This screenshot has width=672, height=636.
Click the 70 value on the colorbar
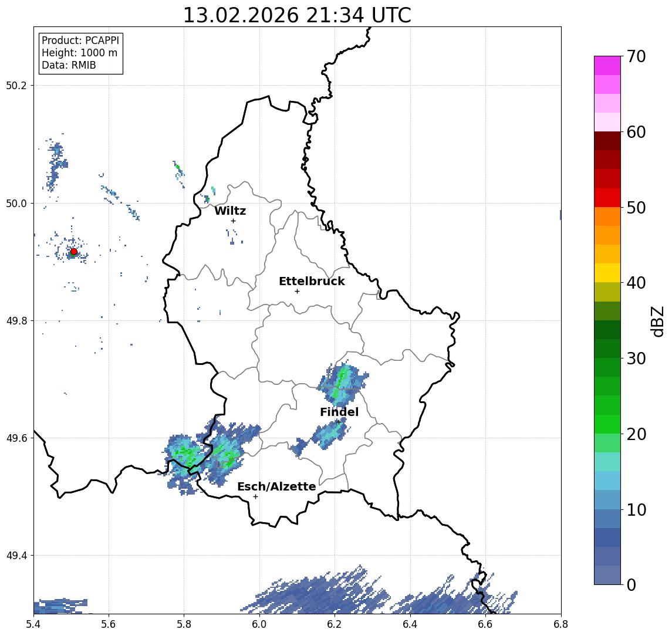click(636, 56)
